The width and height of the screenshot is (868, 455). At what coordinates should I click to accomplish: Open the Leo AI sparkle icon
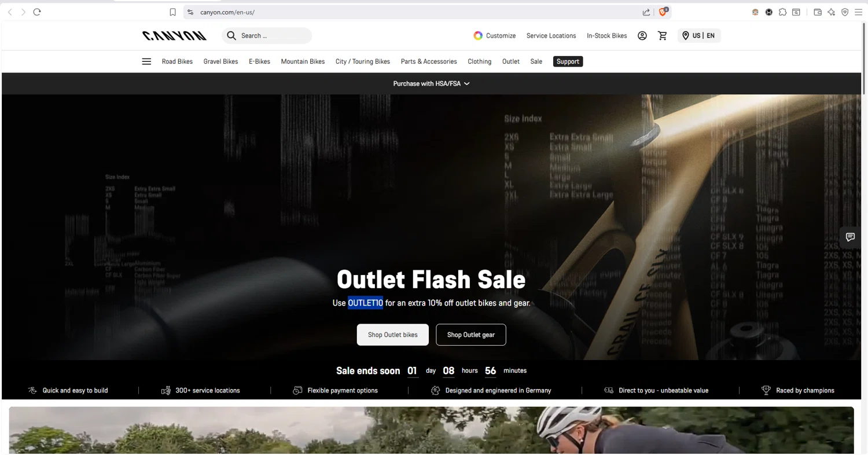click(832, 12)
